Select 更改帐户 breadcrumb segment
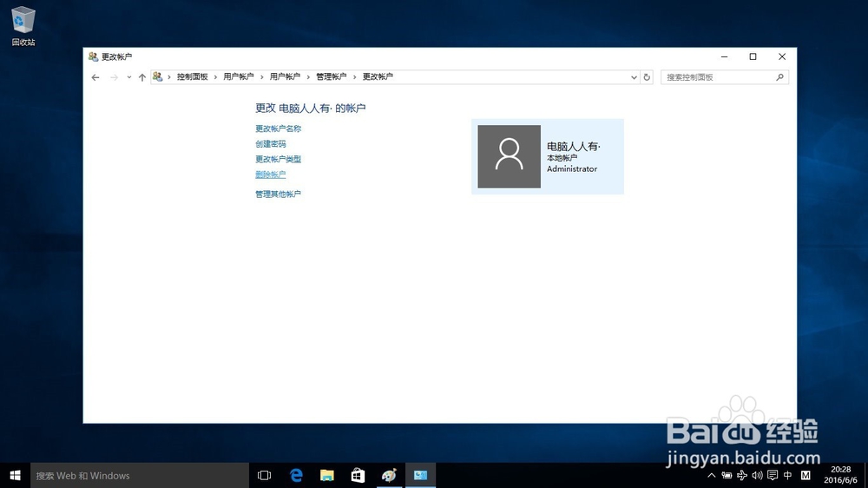Screen dimensions: 868x488 tap(378, 77)
